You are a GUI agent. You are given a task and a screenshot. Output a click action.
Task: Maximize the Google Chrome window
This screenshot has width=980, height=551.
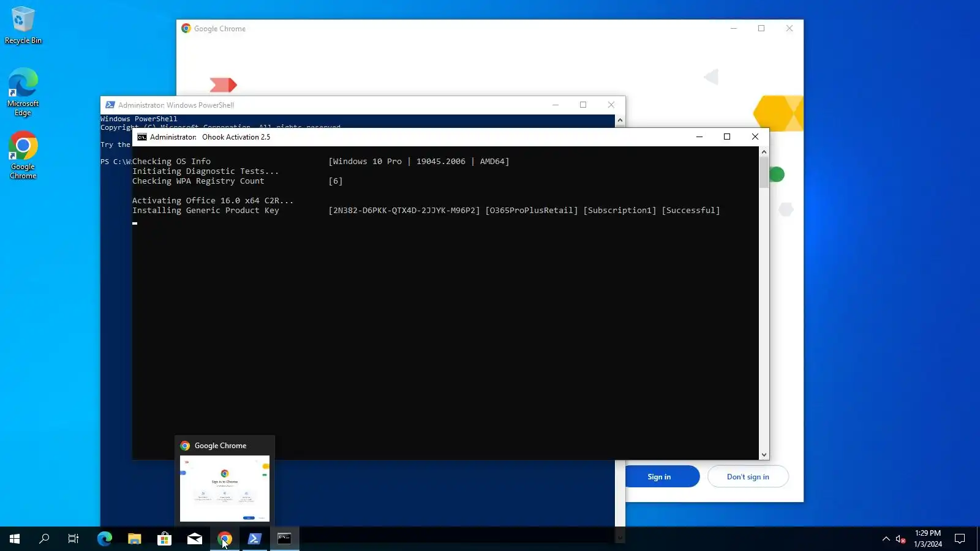tap(761, 29)
